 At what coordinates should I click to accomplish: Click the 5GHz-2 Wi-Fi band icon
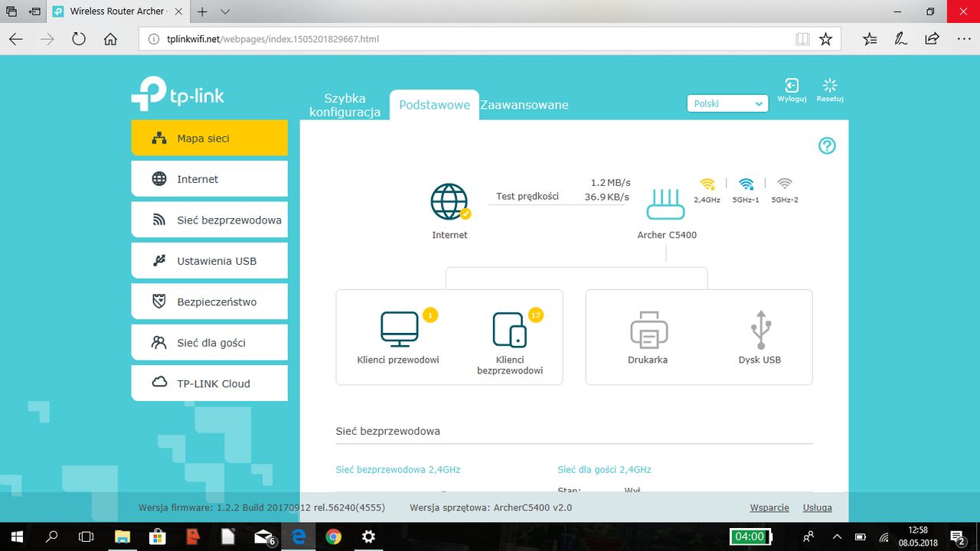(785, 184)
